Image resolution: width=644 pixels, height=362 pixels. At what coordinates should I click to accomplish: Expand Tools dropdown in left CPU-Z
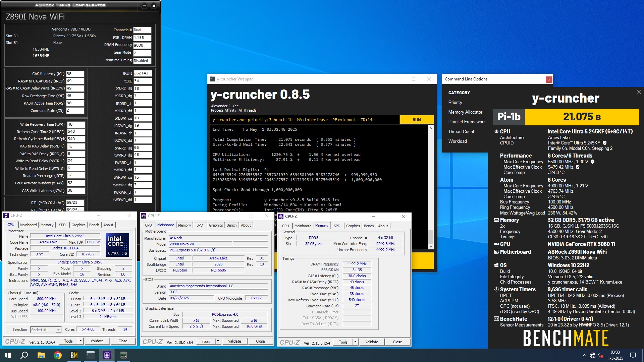tap(80, 341)
